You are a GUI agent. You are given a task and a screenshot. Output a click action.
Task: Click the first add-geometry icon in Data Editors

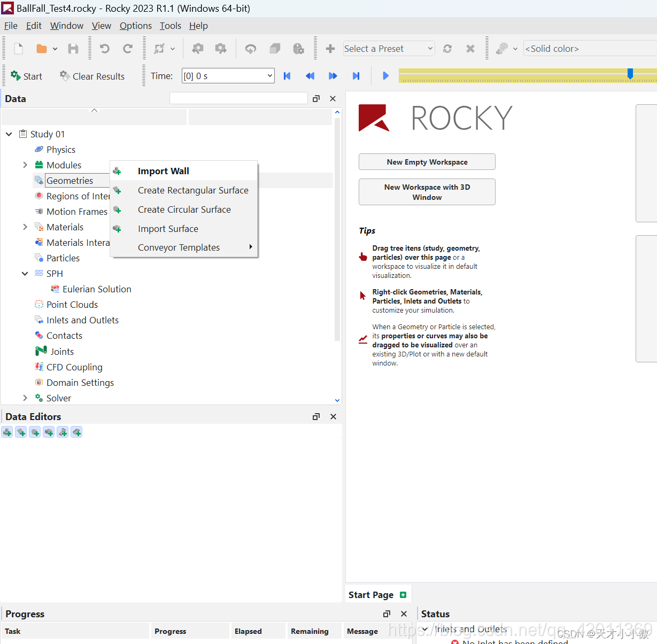[x=7, y=432]
